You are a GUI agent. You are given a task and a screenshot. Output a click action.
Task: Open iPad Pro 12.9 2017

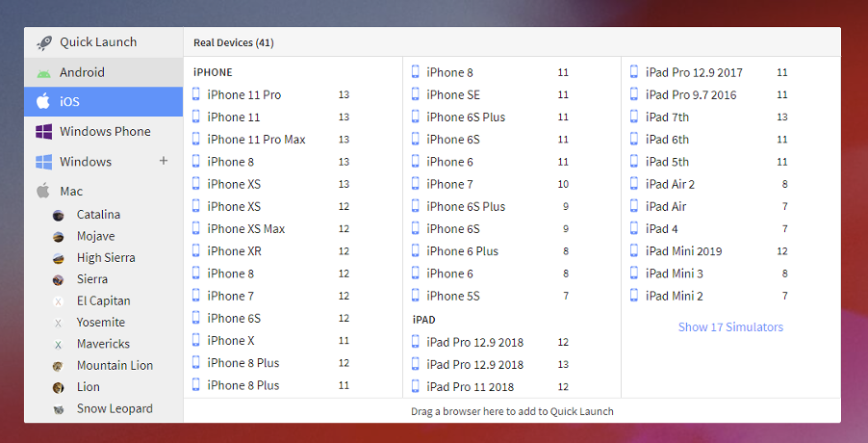(709, 72)
